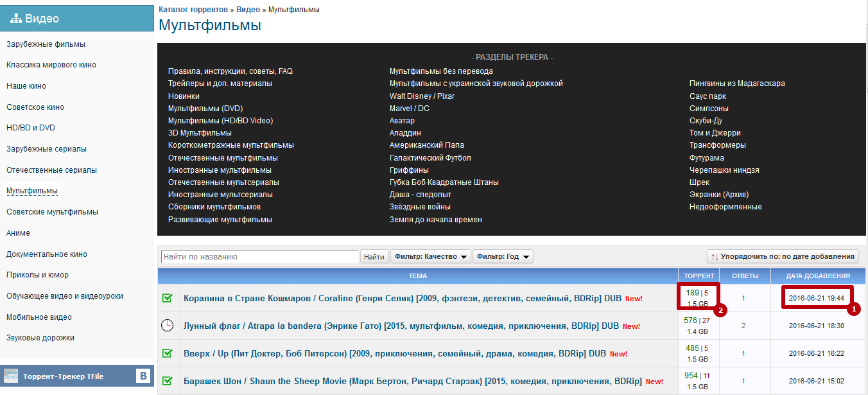
Task: Open Мультфильмы (DVD) section
Action: pyautogui.click(x=205, y=109)
